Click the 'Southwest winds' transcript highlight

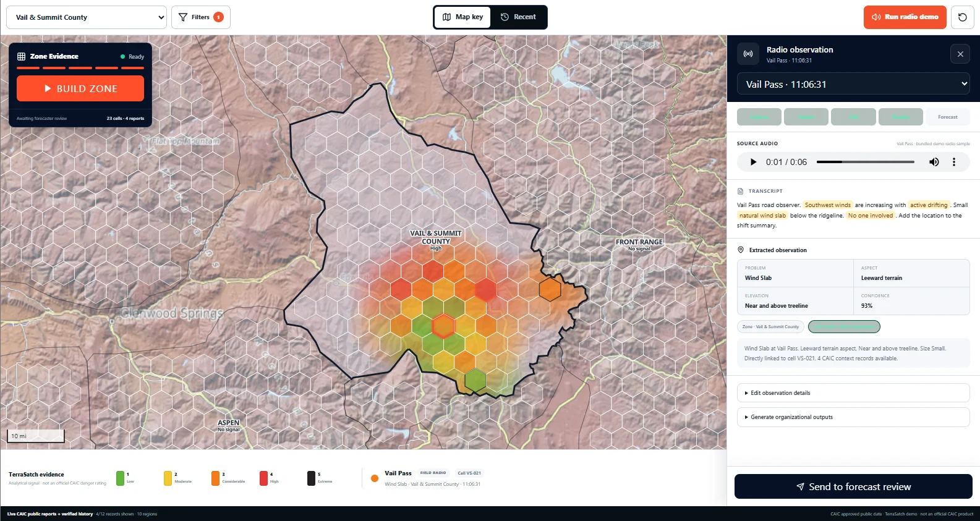pyautogui.click(x=828, y=205)
